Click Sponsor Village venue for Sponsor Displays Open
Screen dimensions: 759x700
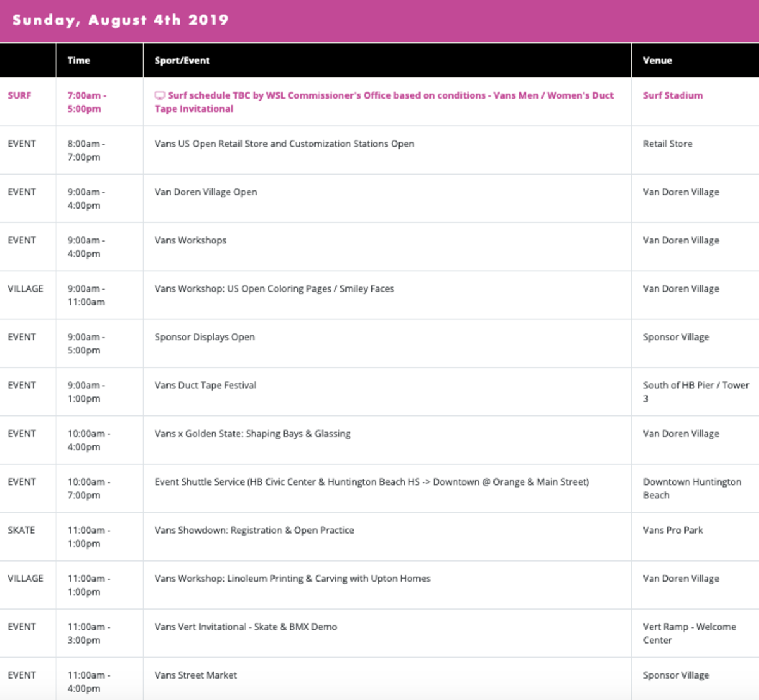pyautogui.click(x=676, y=337)
